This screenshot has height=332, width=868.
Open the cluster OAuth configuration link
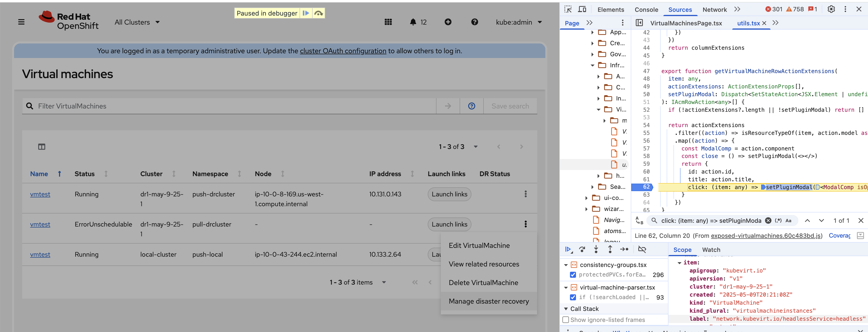pyautogui.click(x=343, y=51)
